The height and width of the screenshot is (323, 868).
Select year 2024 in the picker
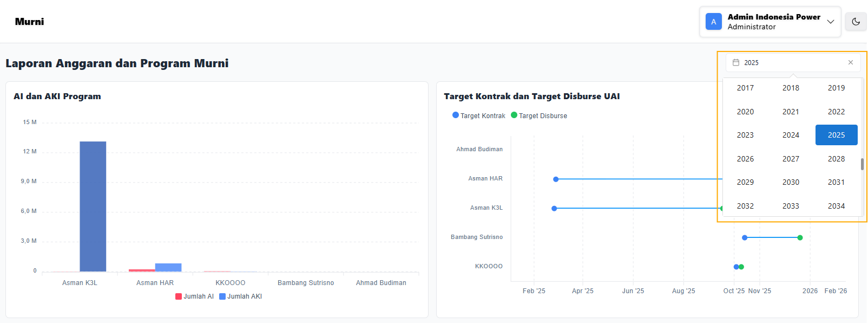791,135
